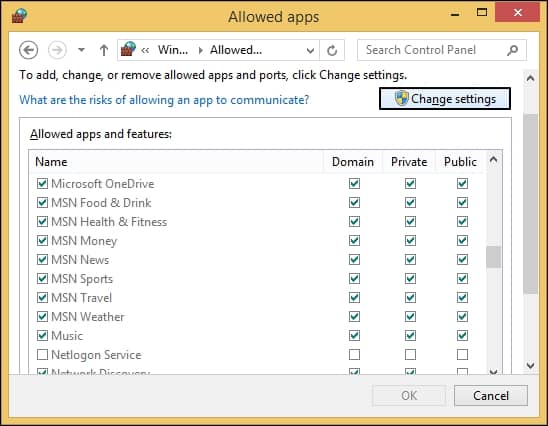Enable Netlogon Service for Private
Viewport: 548px width, 426px height.
pos(410,355)
